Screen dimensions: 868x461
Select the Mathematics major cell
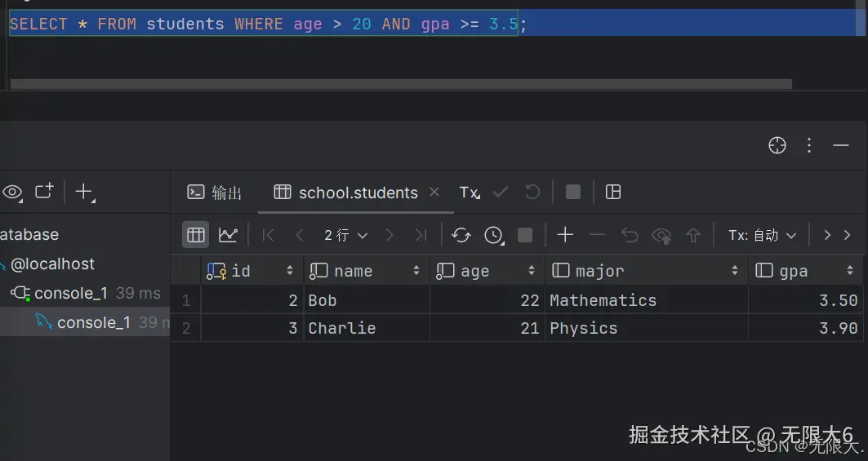point(647,300)
